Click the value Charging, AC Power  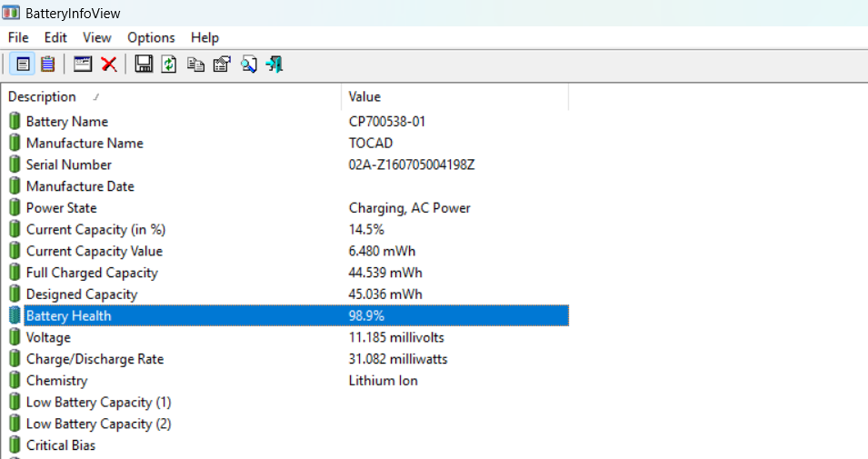tap(410, 207)
